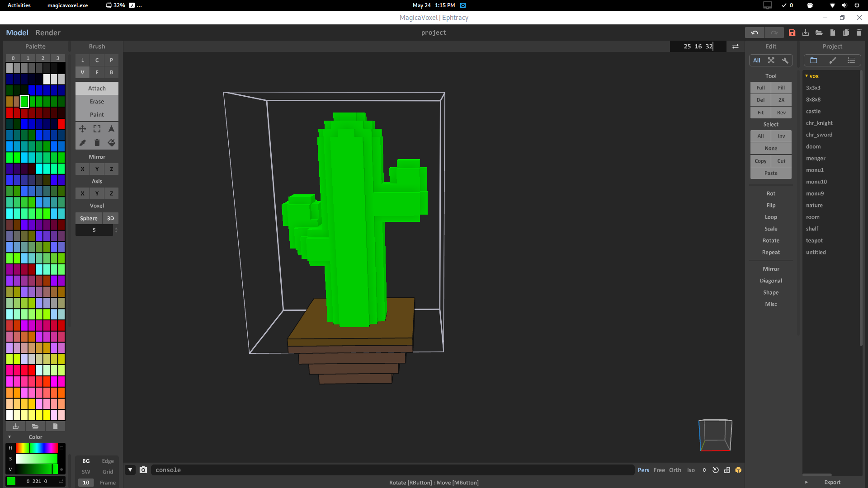Open the Model tab
The height and width of the screenshot is (488, 868).
click(17, 32)
